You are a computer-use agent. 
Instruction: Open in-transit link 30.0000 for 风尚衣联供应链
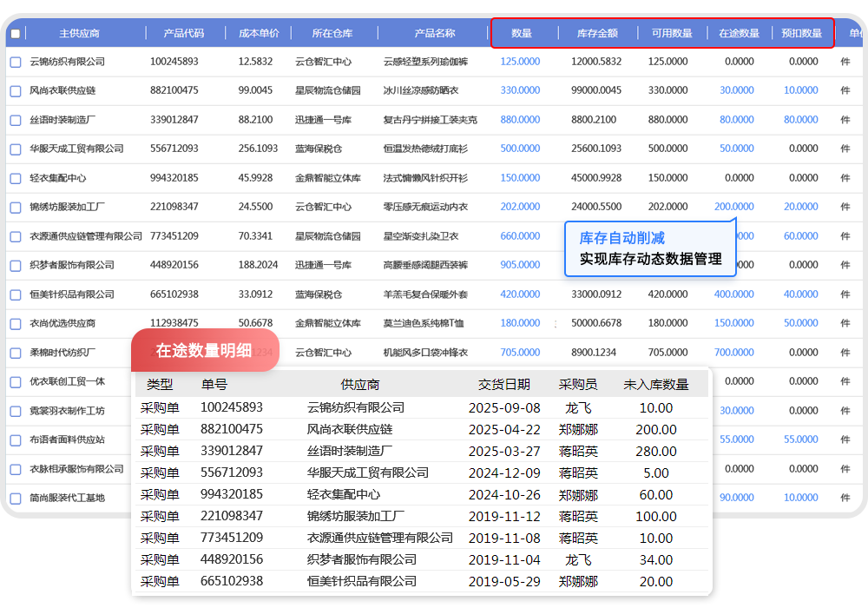(x=737, y=90)
